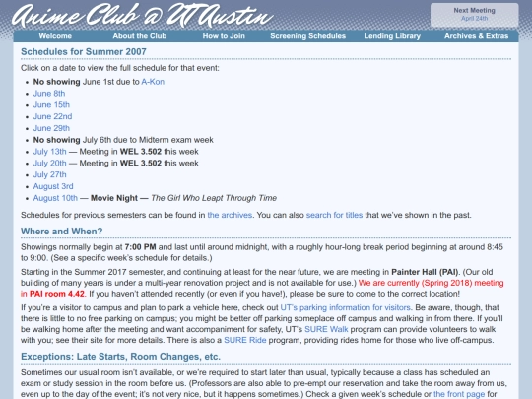Image resolution: width=532 pixels, height=399 pixels.
Task: Open the Welcome nav menu item
Action: click(x=55, y=36)
